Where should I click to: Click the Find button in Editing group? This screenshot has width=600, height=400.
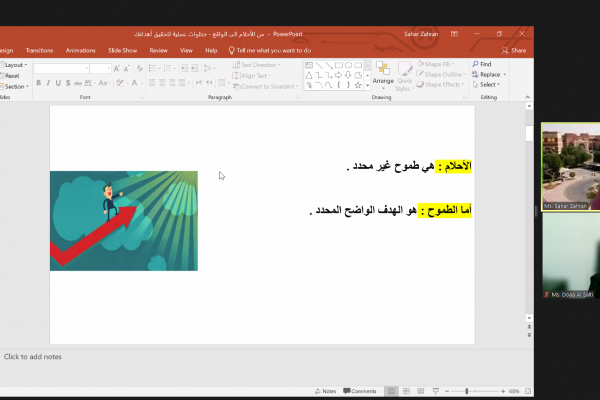tap(483, 64)
